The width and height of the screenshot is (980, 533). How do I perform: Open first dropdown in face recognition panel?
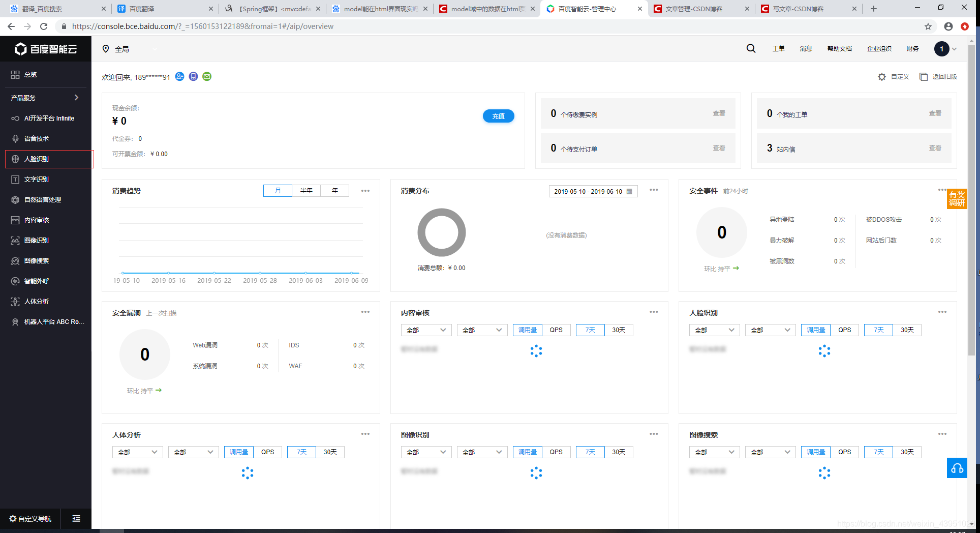pyautogui.click(x=714, y=330)
